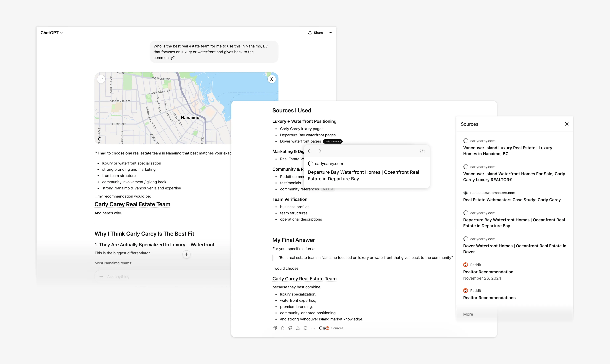Click the map info icon
Viewport: 610px width, 364px height.
pos(100,139)
